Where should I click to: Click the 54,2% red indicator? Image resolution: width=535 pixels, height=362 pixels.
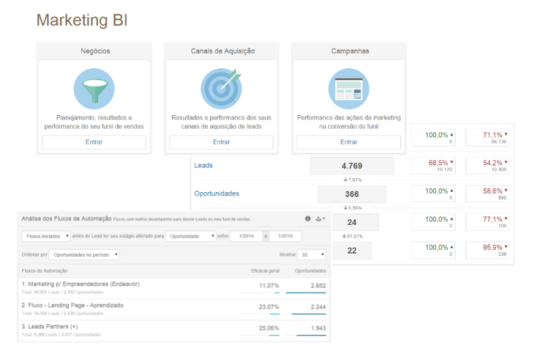click(x=488, y=165)
